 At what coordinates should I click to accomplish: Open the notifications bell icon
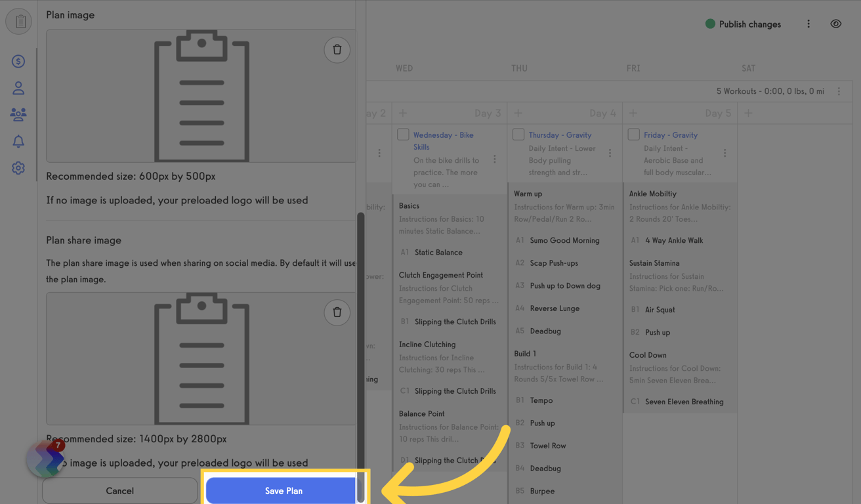tap(18, 141)
